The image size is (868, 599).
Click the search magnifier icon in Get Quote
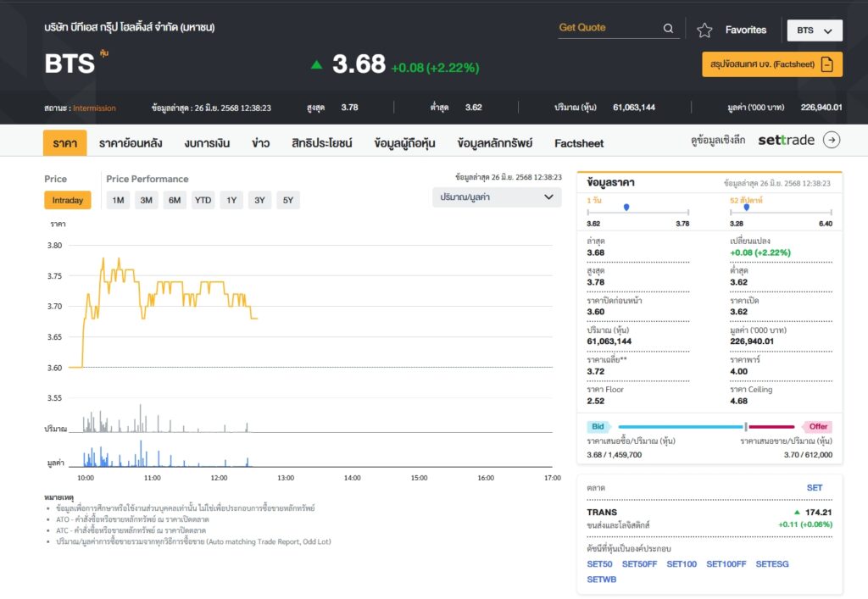tap(668, 28)
